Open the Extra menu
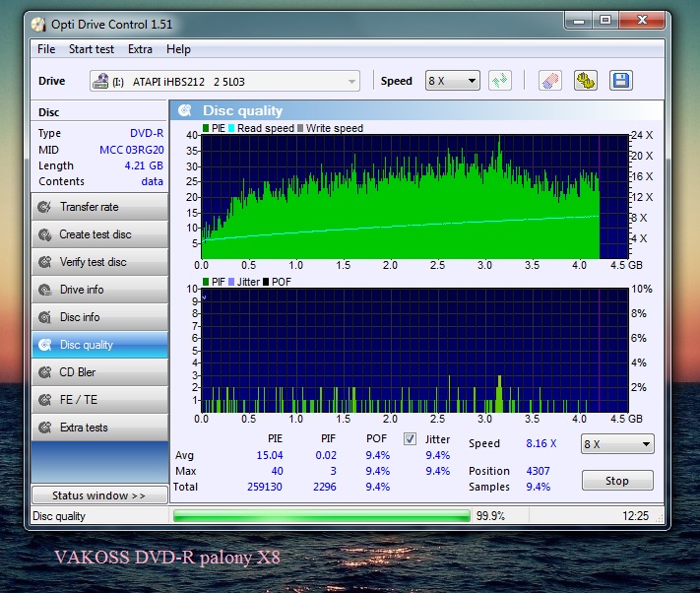This screenshot has height=593, width=700. [140, 49]
